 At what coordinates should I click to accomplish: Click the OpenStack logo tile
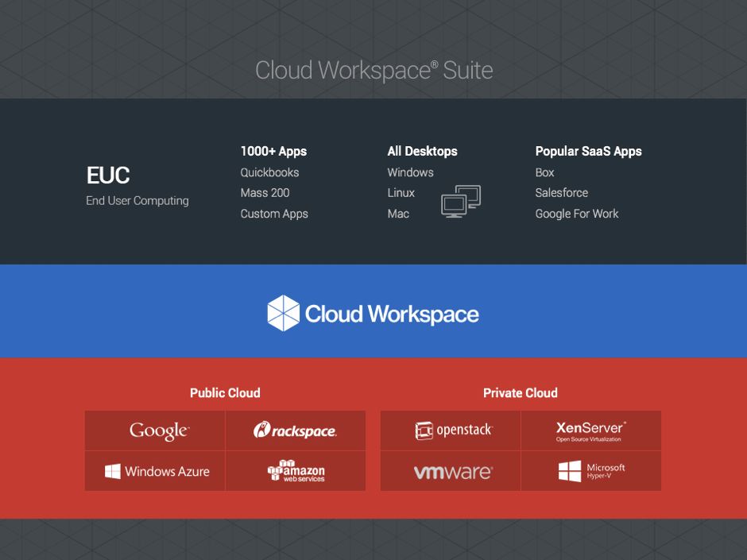pyautogui.click(x=451, y=431)
